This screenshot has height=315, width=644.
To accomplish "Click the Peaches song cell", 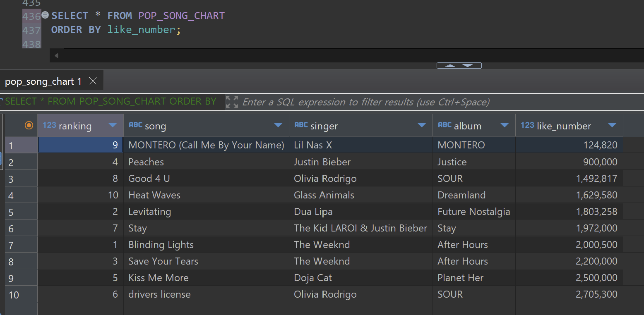I will click(206, 162).
